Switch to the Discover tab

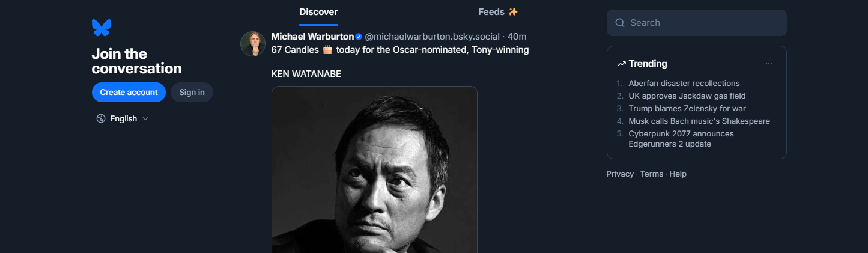pyautogui.click(x=318, y=12)
